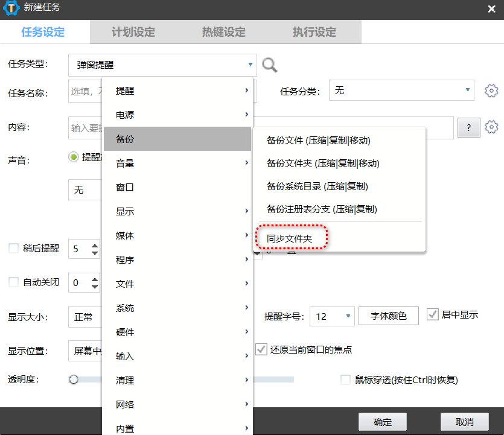Switch to the 计划设定 tab
Image resolution: width=504 pixels, height=435 pixels.
133,32
